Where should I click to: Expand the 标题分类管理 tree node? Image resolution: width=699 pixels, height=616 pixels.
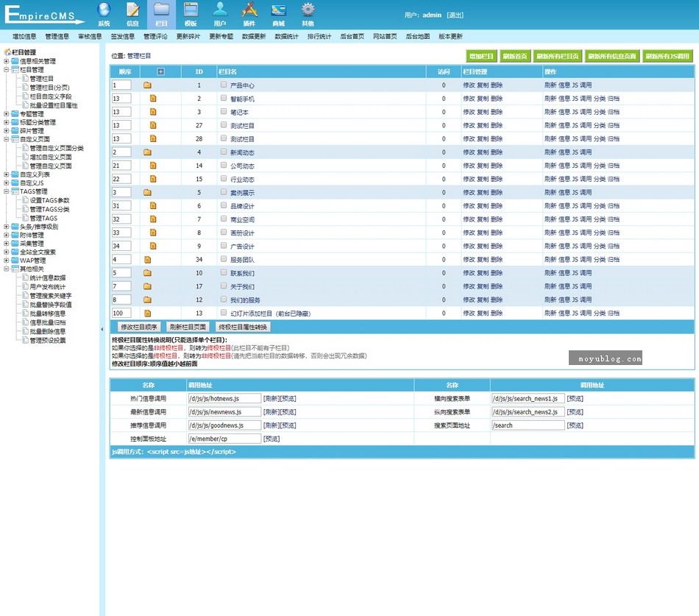pyautogui.click(x=6, y=122)
